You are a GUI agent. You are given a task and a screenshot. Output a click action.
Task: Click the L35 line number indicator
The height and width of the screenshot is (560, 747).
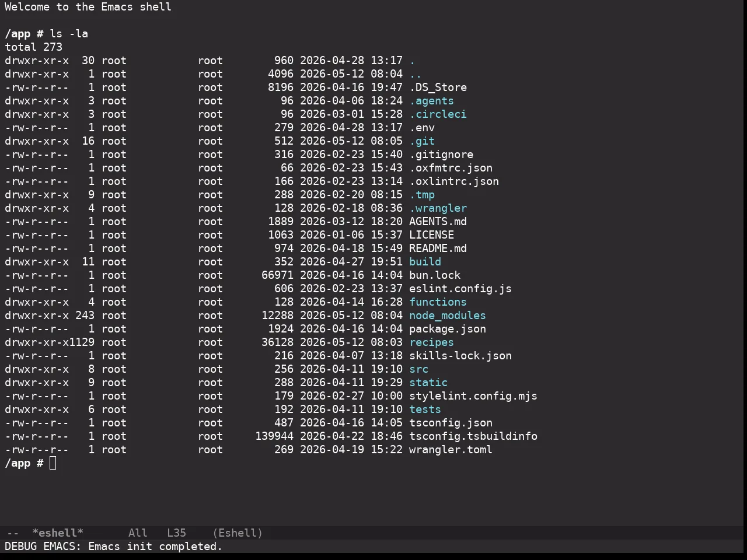[x=176, y=533]
